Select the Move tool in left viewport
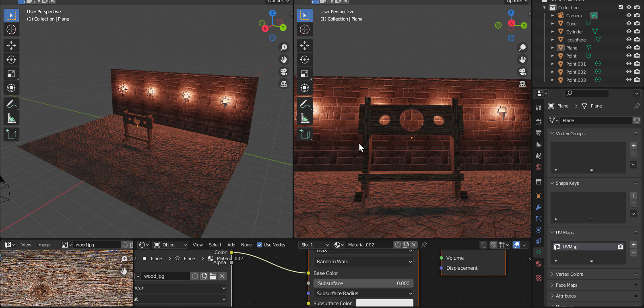Viewport: 644px width, 308px height. 11,45
